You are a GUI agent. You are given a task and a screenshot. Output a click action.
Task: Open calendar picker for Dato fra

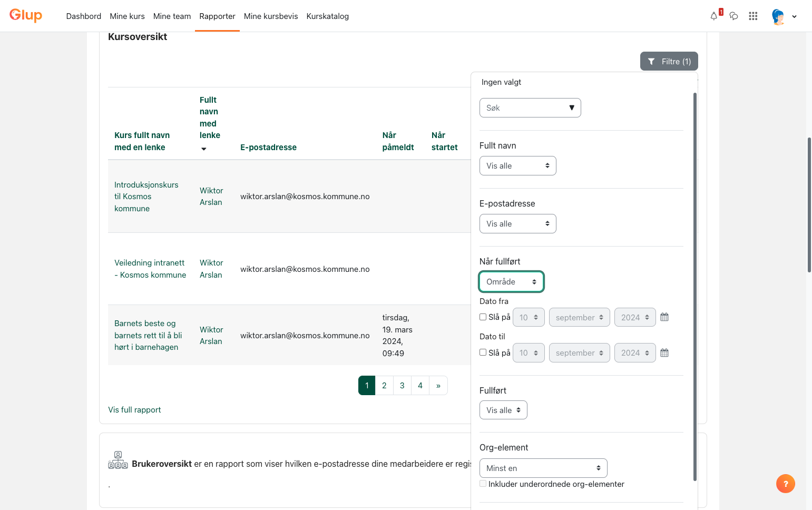pyautogui.click(x=664, y=317)
